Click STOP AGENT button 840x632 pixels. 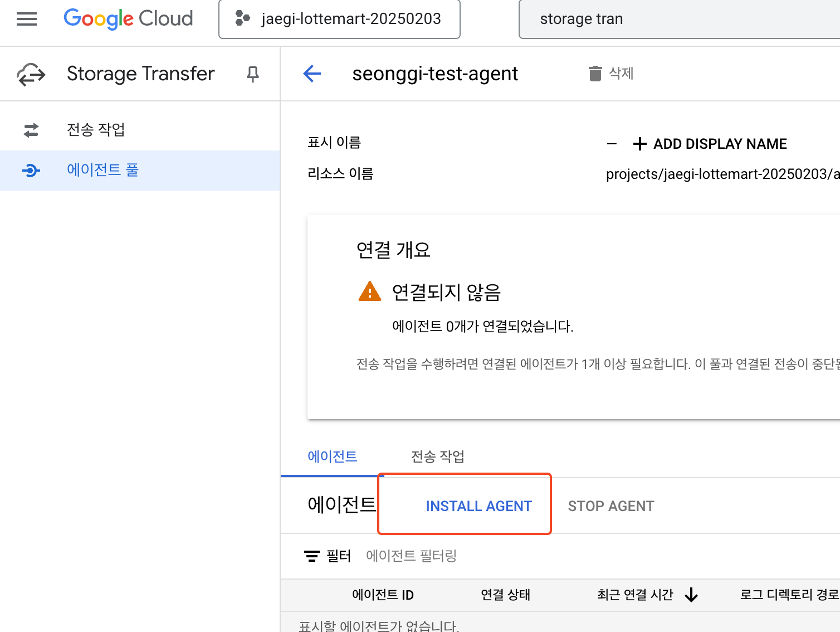click(611, 506)
